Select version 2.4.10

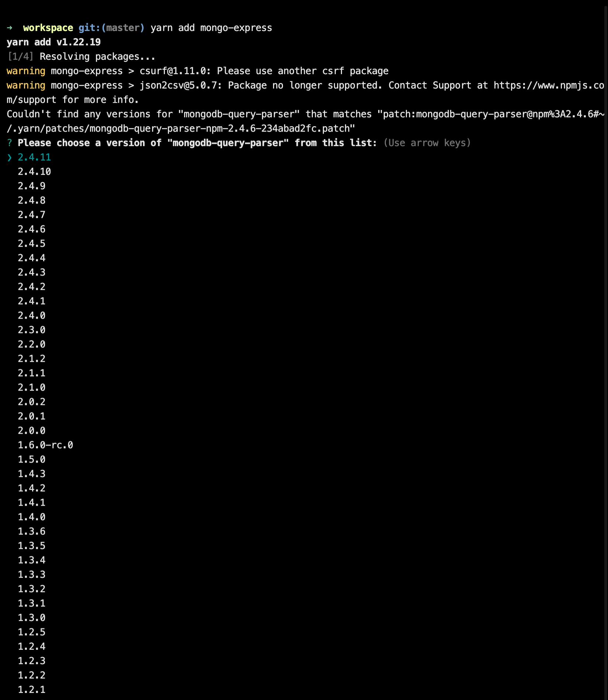click(x=35, y=171)
